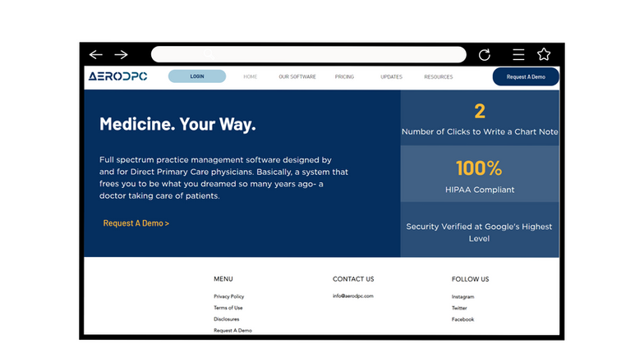Click the Number of Clicks stat card

(x=480, y=118)
